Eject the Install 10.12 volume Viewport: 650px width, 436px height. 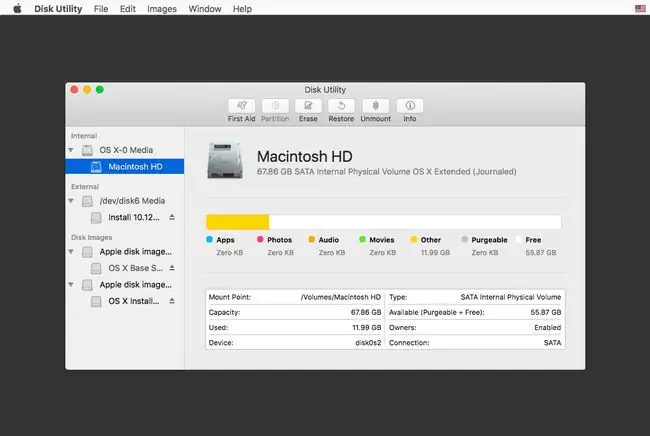[172, 217]
